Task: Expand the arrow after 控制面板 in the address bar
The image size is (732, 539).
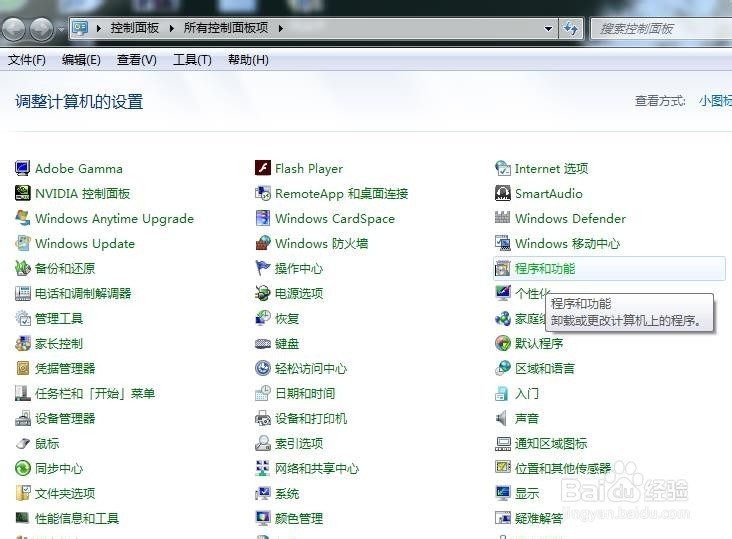Action: (x=172, y=28)
